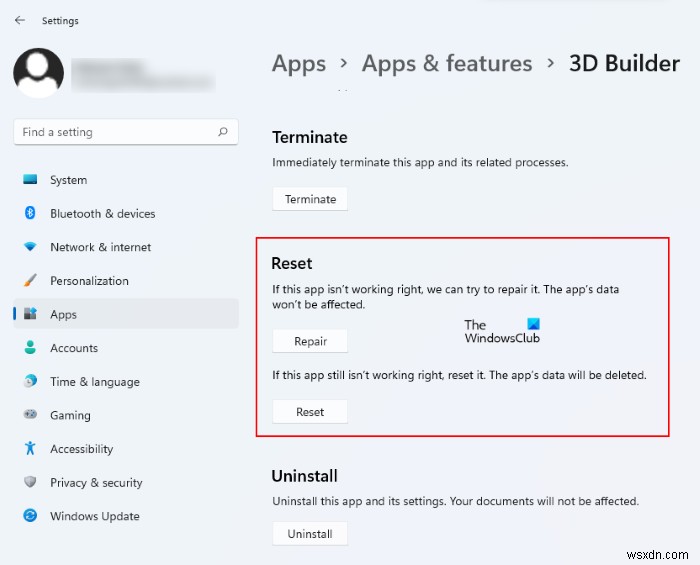The height and width of the screenshot is (565, 700).
Task: Click the Gaming controller icon
Action: tap(30, 415)
